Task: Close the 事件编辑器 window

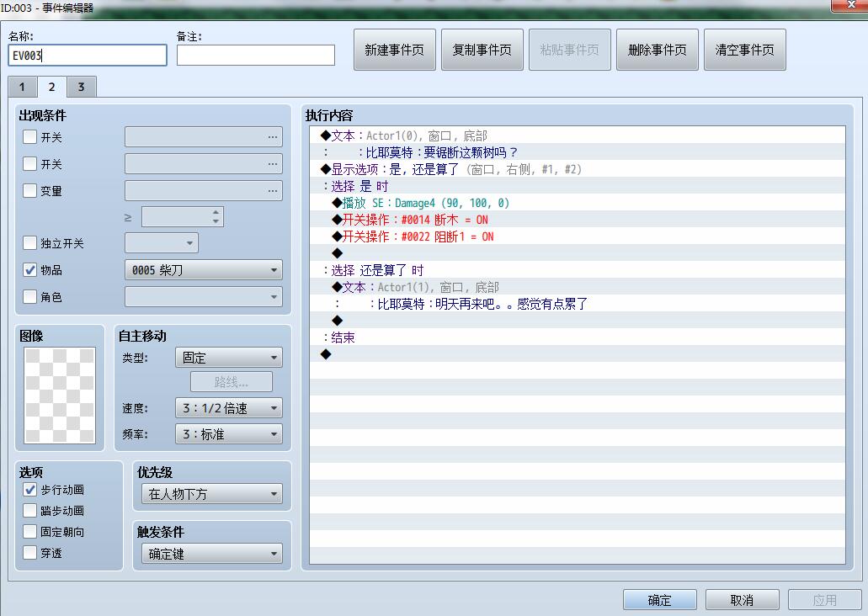Action: pos(851,5)
